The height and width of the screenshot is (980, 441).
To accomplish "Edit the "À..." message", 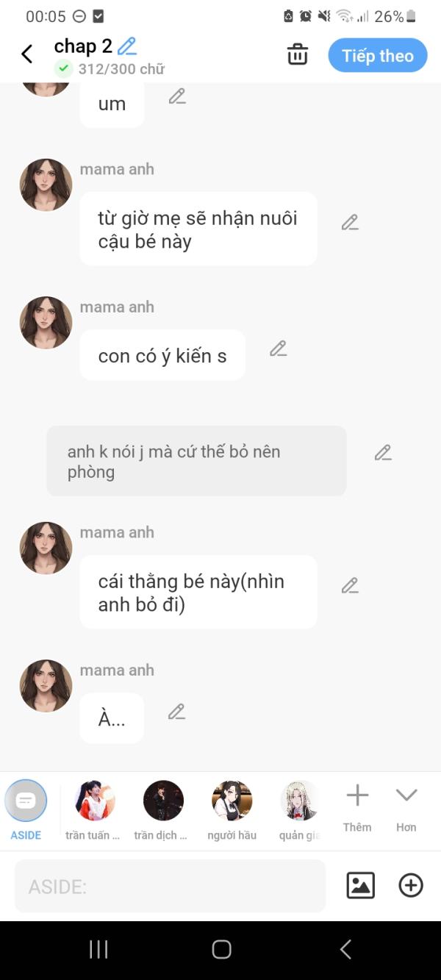I will pos(176,712).
